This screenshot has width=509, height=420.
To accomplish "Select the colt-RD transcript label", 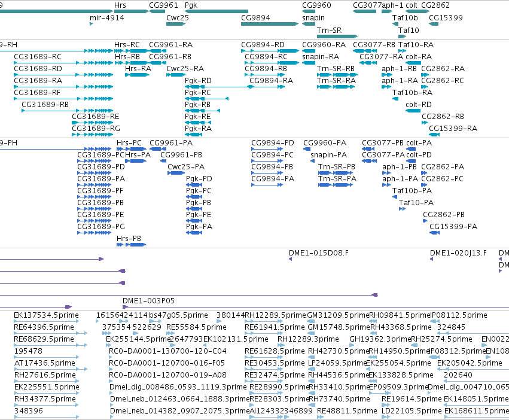I will click(419, 105).
